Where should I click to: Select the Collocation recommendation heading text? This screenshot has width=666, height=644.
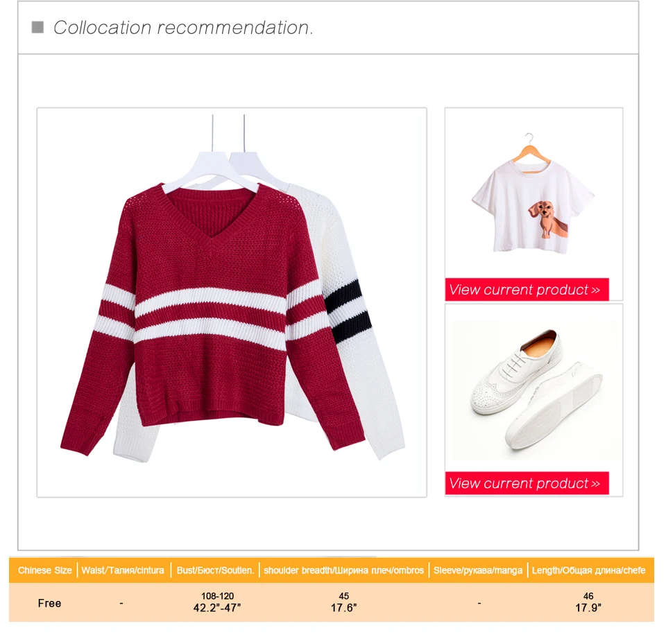click(x=183, y=28)
